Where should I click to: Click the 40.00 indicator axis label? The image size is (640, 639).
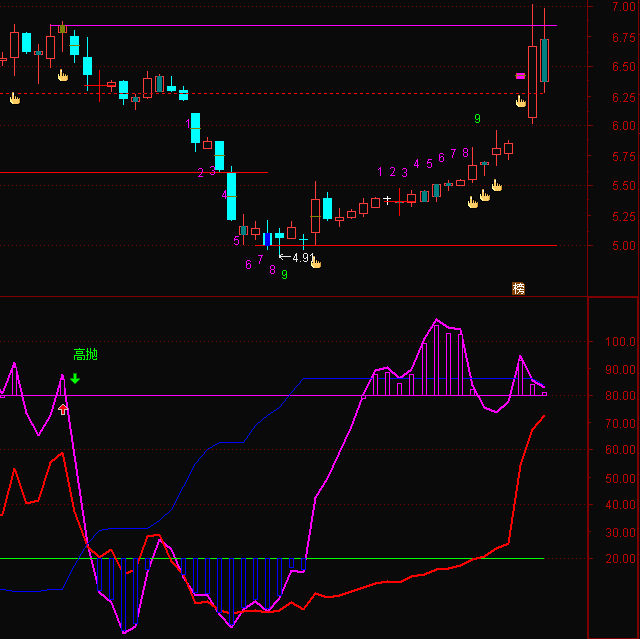click(x=620, y=504)
